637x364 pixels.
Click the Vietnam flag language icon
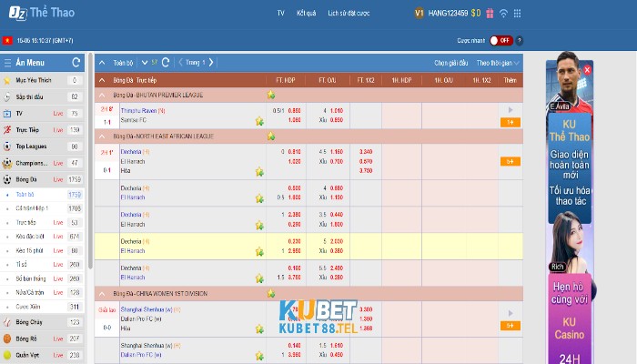[7, 41]
